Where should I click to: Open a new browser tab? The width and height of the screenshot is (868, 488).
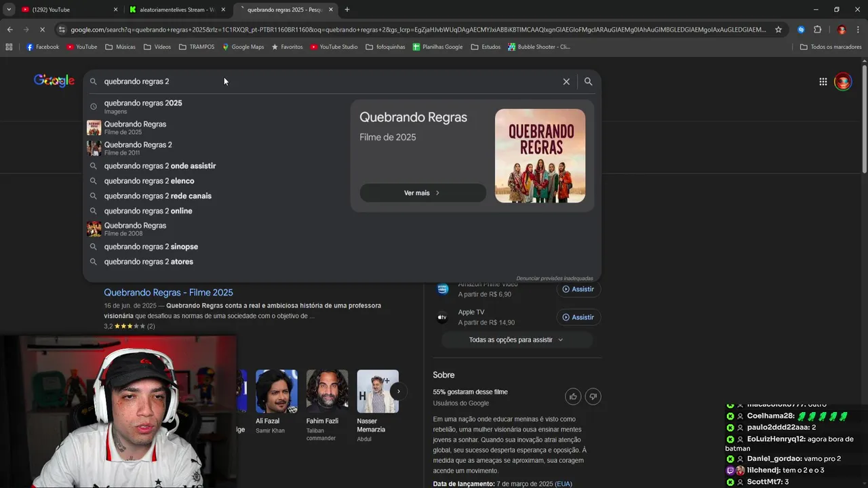tap(347, 9)
